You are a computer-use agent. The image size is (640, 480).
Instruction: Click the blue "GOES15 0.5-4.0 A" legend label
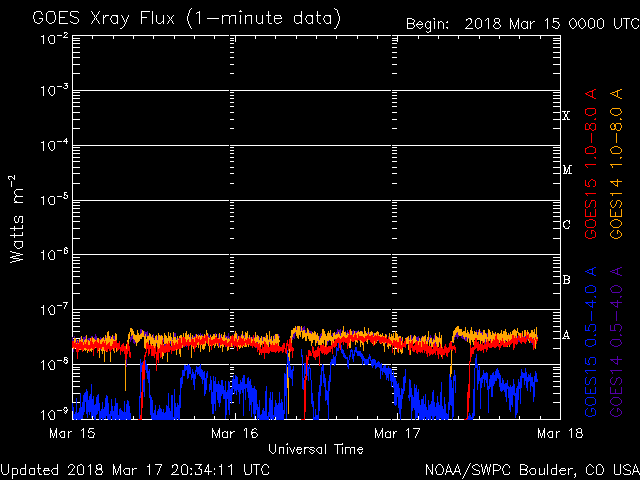[x=591, y=342]
